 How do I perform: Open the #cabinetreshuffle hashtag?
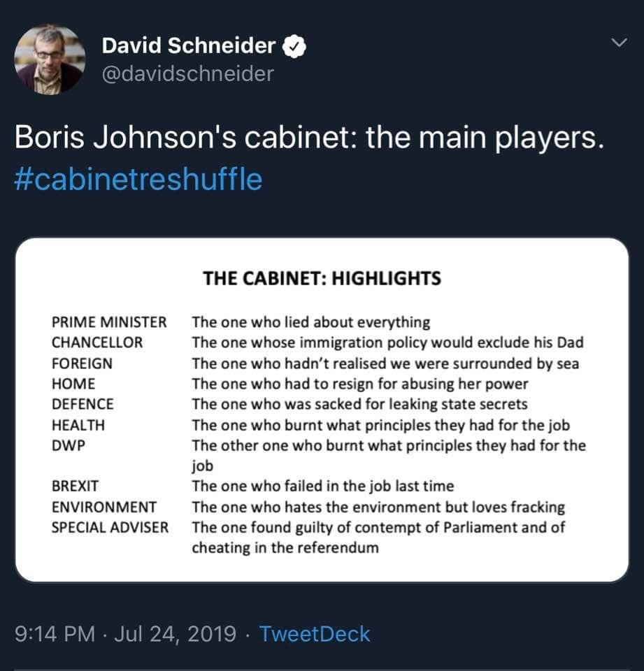click(138, 180)
